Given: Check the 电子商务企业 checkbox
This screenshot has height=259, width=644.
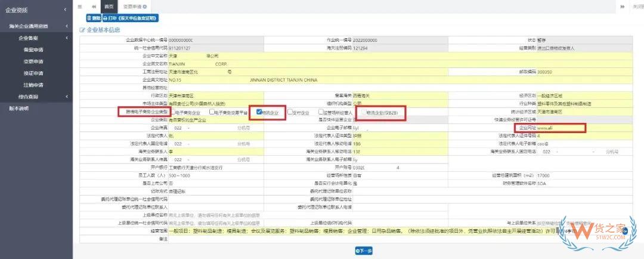Looking at the screenshot, I should coord(174,112).
